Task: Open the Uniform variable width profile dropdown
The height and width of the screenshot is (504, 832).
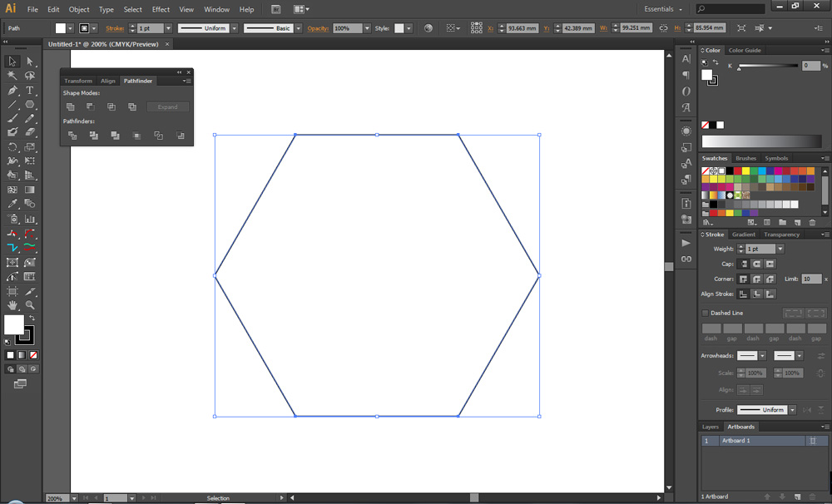Action: [x=234, y=28]
